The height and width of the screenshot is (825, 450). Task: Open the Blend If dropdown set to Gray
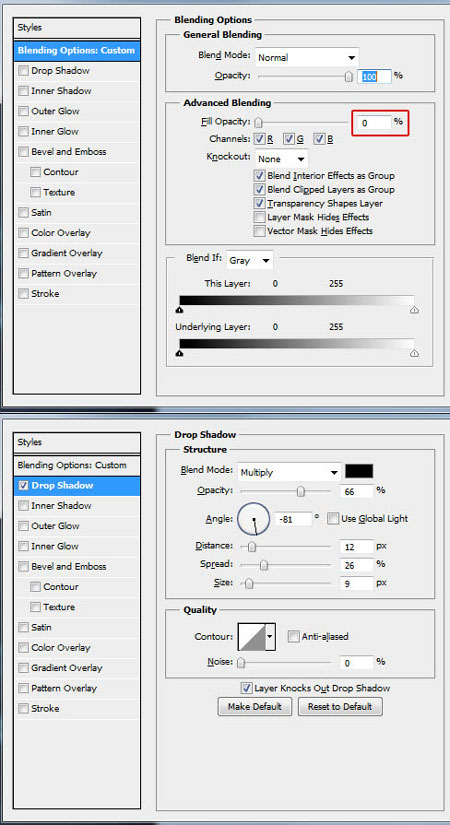[x=250, y=260]
